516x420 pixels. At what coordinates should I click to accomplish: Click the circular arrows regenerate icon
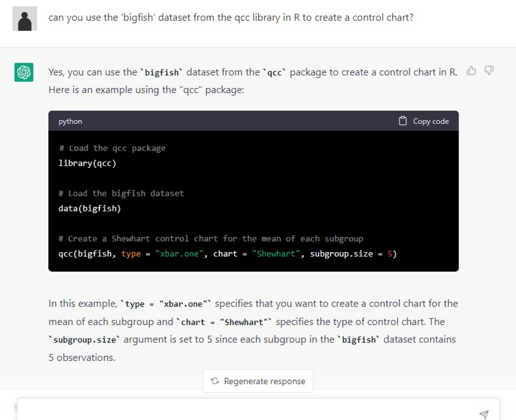(x=214, y=381)
